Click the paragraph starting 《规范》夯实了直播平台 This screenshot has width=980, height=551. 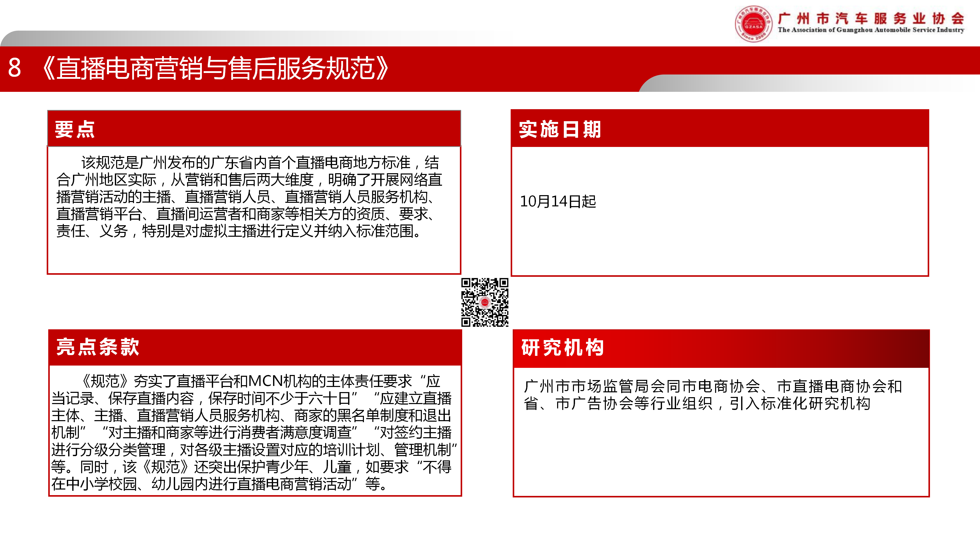pyautogui.click(x=254, y=433)
